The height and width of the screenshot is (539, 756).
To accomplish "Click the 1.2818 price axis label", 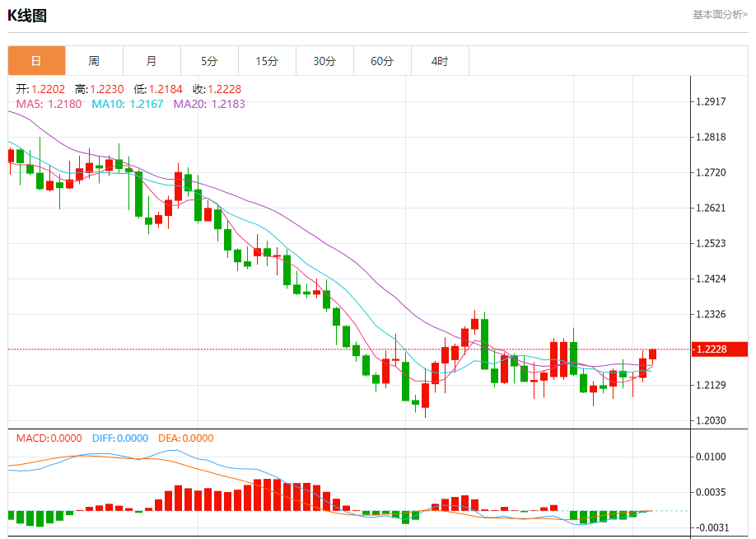I will tap(711, 137).
